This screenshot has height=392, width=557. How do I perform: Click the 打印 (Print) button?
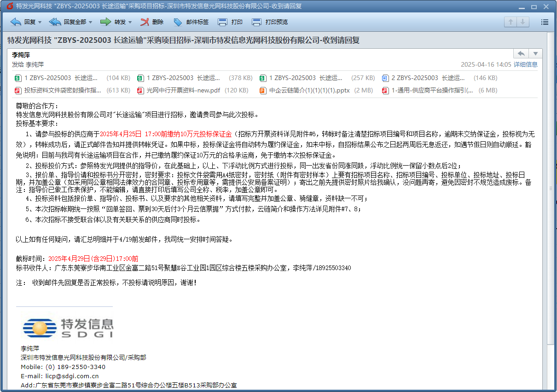tap(230, 22)
